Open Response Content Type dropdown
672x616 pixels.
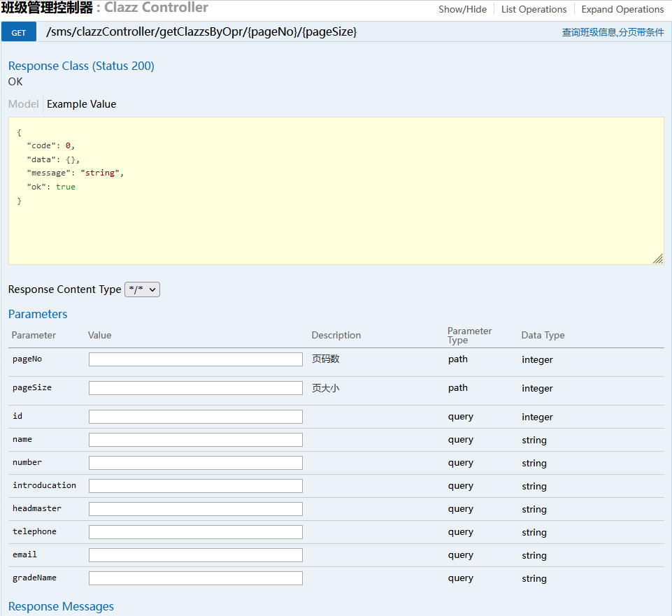(142, 289)
